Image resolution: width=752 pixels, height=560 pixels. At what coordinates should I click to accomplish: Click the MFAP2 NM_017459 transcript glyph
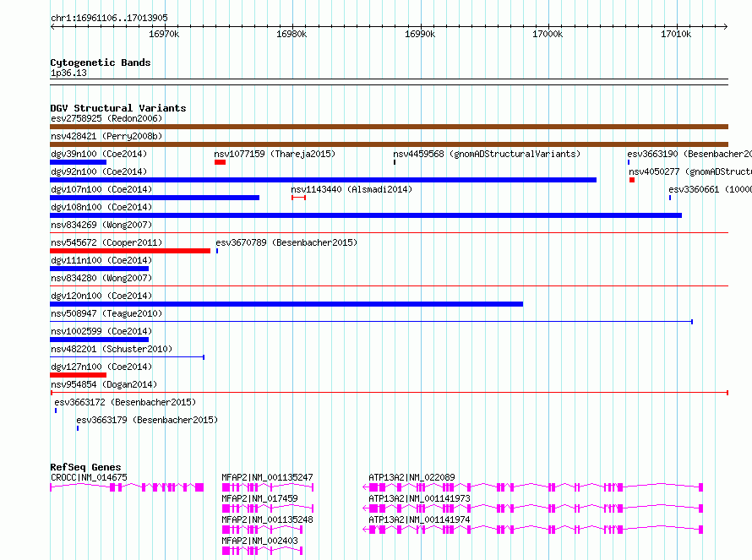tap(268, 508)
